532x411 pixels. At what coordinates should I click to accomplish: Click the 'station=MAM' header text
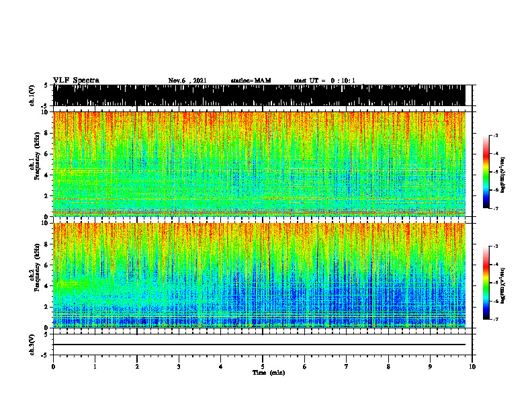[x=251, y=81]
